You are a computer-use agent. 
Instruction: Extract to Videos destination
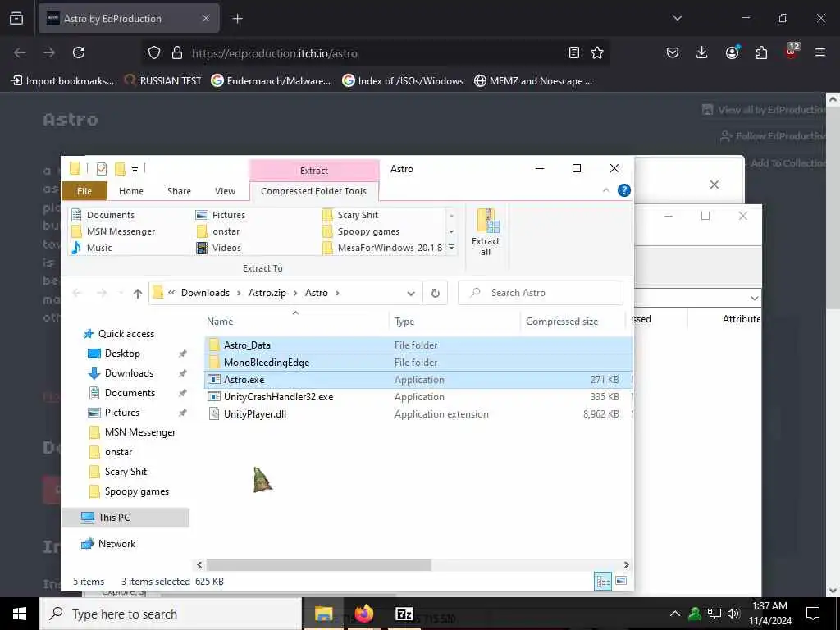coord(218,248)
